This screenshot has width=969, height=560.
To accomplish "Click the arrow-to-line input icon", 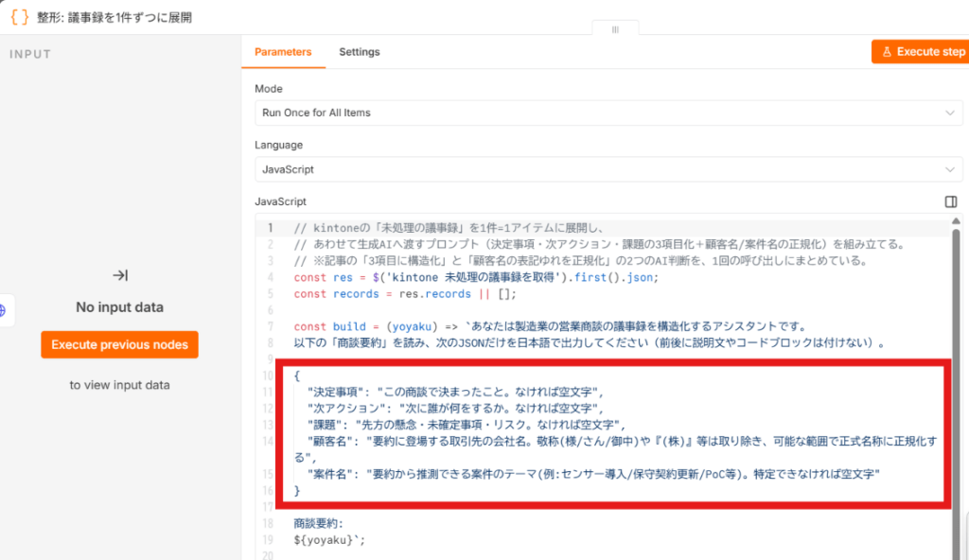I will 120,275.
